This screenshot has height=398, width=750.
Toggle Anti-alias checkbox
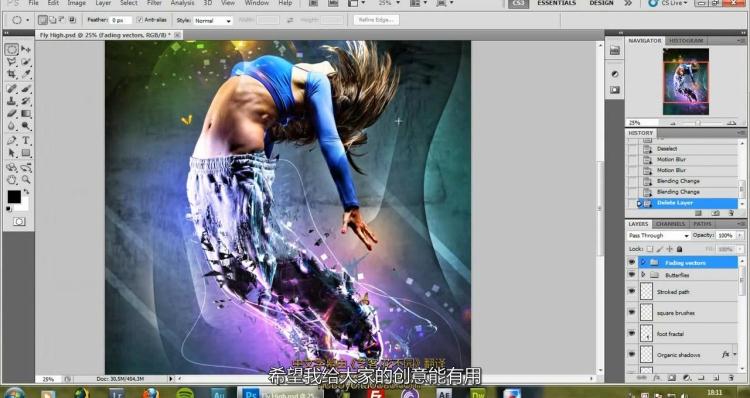tap(140, 20)
